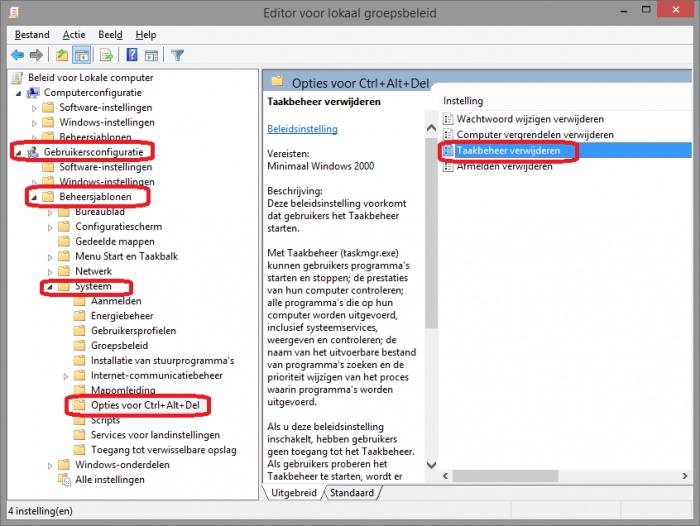Image resolution: width=700 pixels, height=526 pixels.
Task: Click the description pane vertical scrollbar thumb
Action: (x=431, y=231)
